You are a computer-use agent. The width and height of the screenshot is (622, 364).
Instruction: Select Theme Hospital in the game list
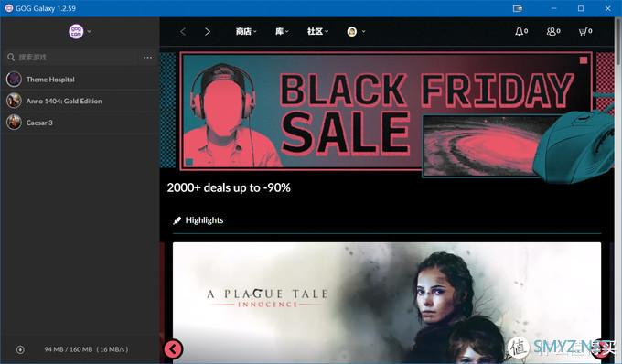(x=80, y=80)
